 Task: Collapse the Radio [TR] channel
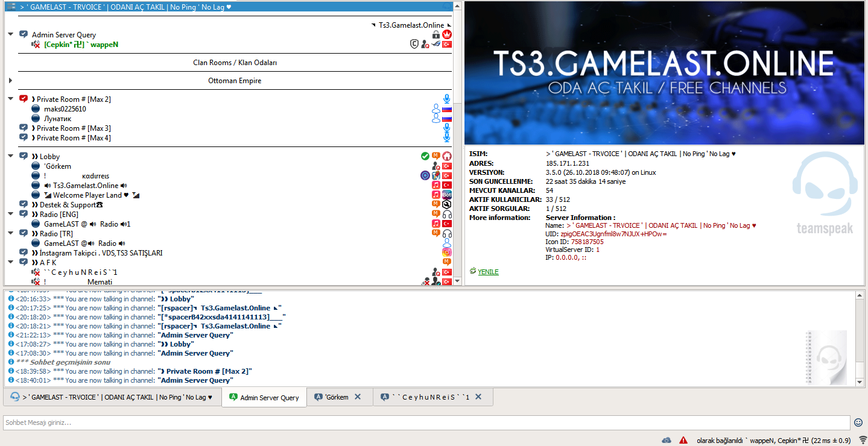pos(11,233)
